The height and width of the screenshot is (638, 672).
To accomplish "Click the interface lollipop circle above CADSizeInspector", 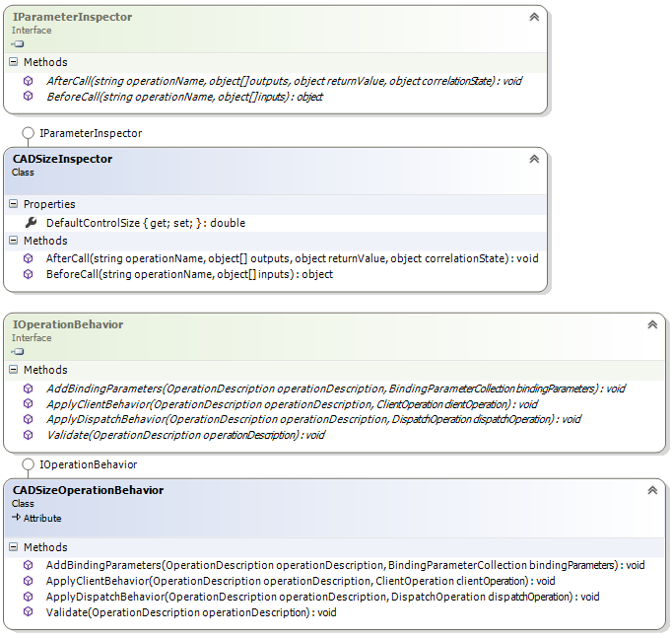I will pyautogui.click(x=26, y=132).
